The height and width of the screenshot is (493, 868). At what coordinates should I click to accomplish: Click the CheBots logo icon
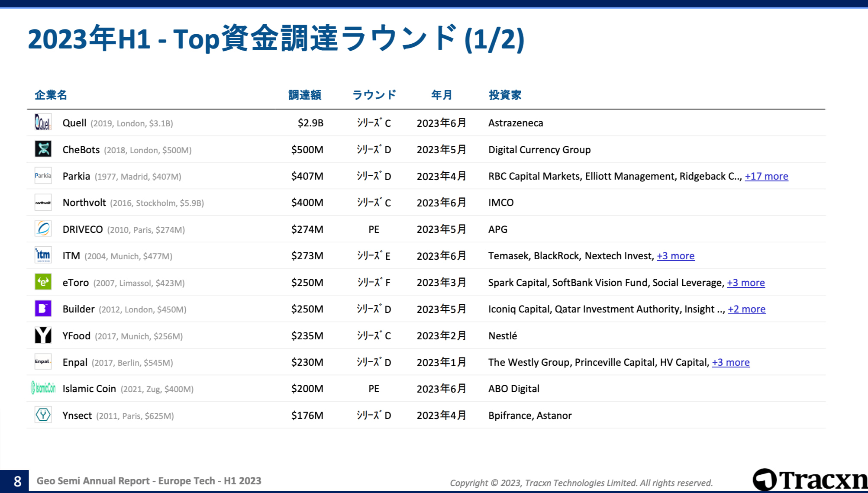click(43, 149)
